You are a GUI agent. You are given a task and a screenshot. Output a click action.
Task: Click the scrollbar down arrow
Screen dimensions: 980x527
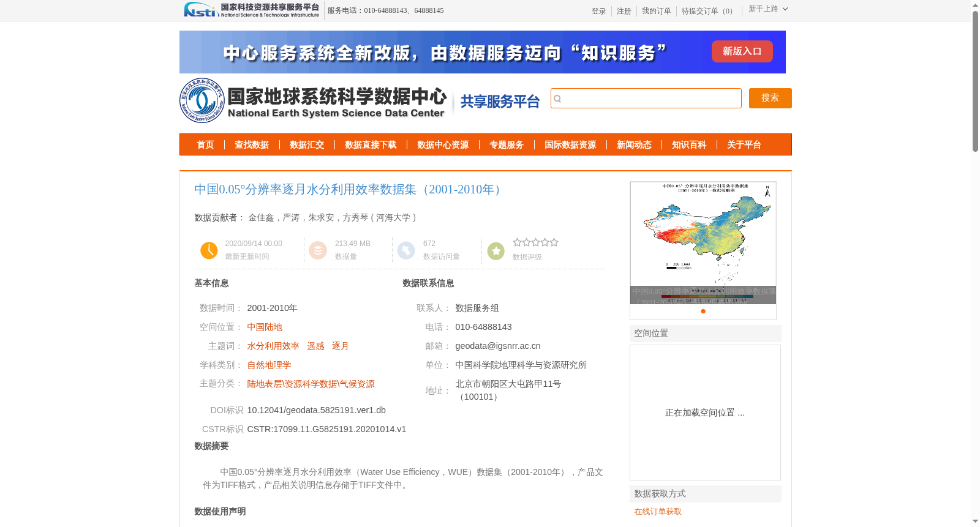(975, 521)
